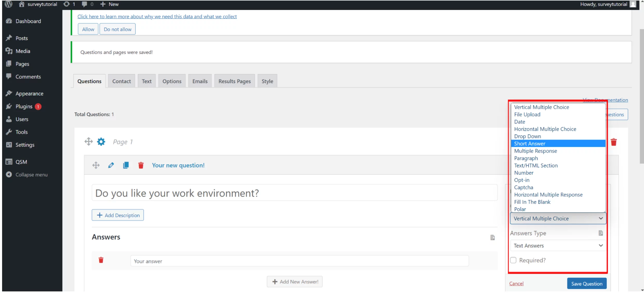The height and width of the screenshot is (293, 644).
Task: Click the pencil edit question icon
Action: [111, 165]
